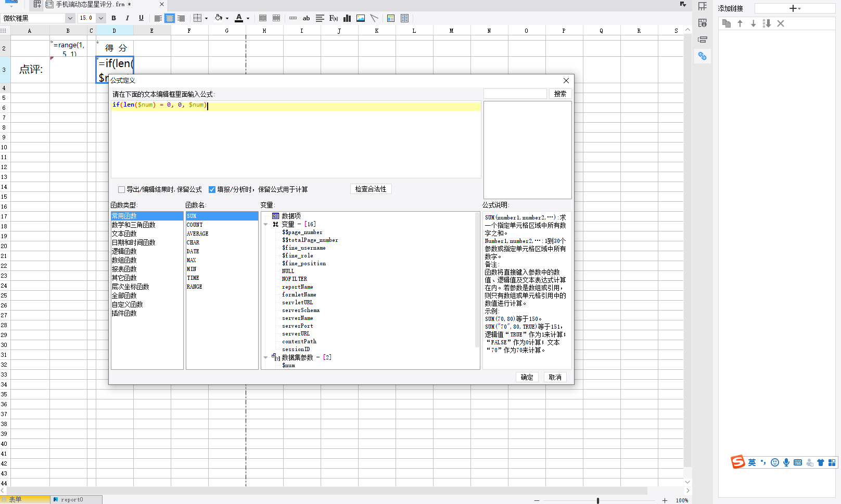
Task: Click 检查合法性 button
Action: click(x=371, y=189)
